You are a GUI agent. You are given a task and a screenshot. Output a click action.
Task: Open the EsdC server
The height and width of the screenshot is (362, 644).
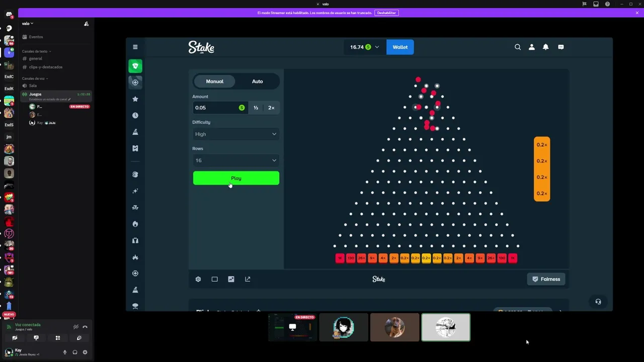tap(9, 76)
